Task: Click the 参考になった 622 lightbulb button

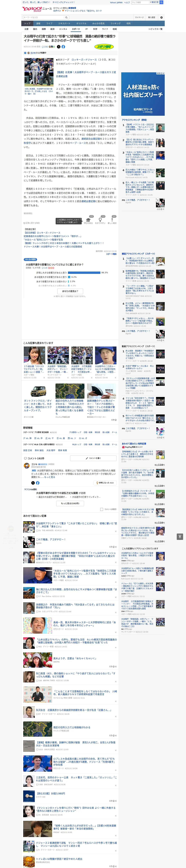Action: 105,483
